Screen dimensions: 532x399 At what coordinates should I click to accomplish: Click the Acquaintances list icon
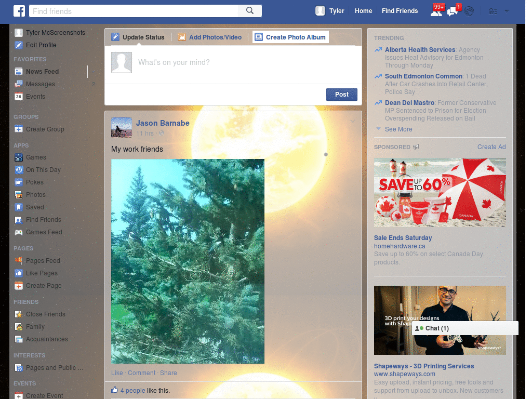click(x=19, y=339)
